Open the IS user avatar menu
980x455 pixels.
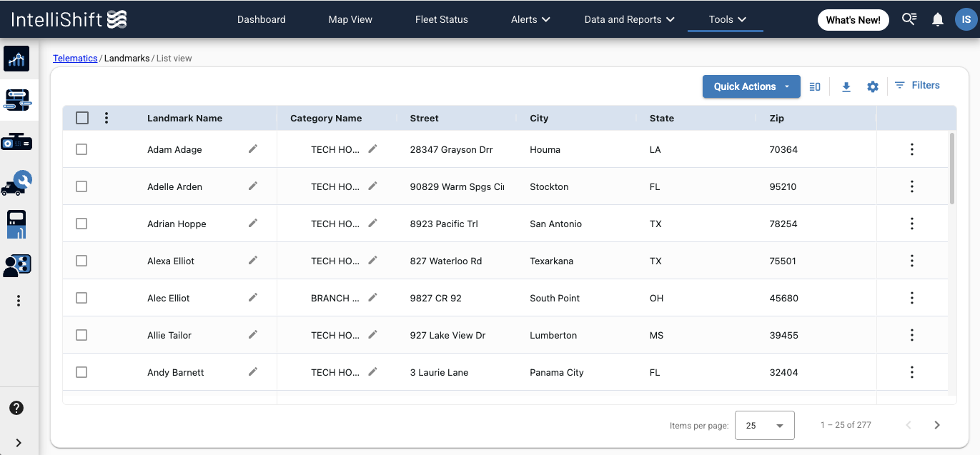(x=965, y=20)
